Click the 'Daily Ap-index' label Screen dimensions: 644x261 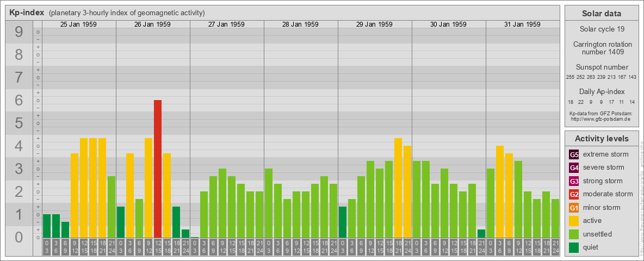pos(601,92)
